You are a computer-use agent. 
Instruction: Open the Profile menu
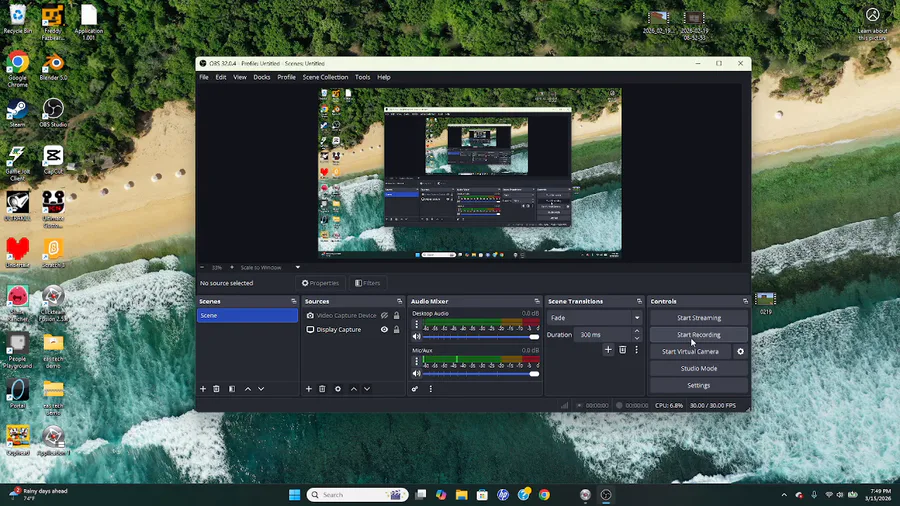click(286, 77)
